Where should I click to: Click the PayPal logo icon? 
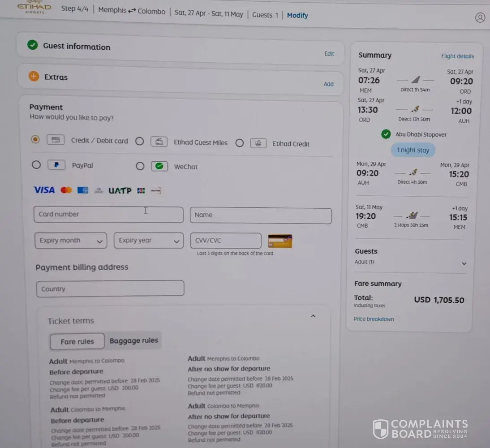click(56, 164)
